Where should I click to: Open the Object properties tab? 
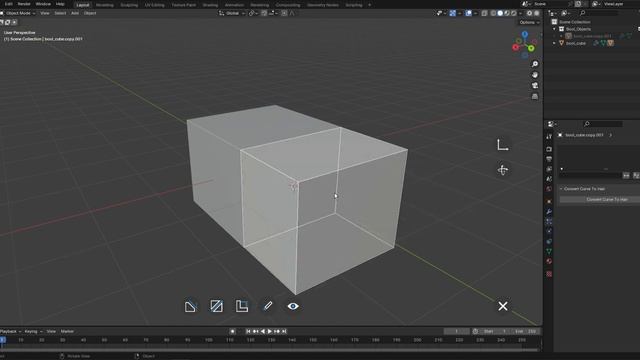click(x=549, y=202)
